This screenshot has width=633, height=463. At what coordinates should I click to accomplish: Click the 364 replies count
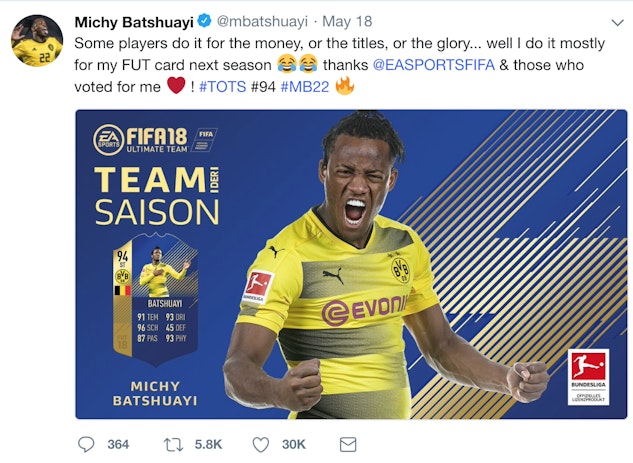[118, 444]
